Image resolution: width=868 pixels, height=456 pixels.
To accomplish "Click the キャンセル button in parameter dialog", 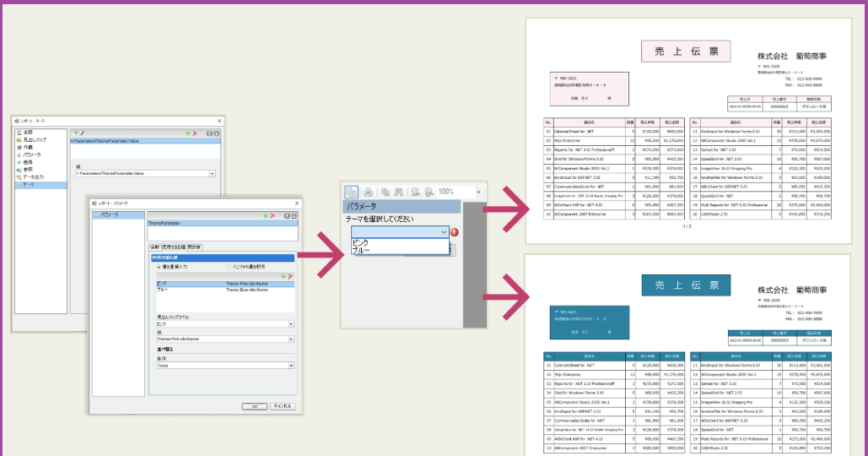I will 282,405.
